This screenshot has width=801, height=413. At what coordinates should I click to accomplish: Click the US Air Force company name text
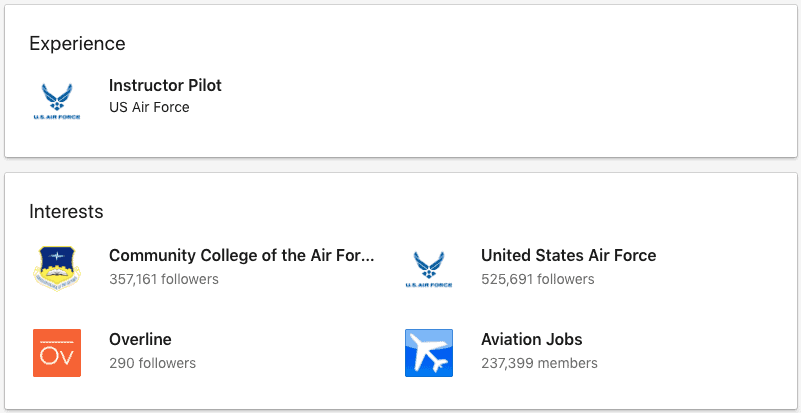coord(149,107)
